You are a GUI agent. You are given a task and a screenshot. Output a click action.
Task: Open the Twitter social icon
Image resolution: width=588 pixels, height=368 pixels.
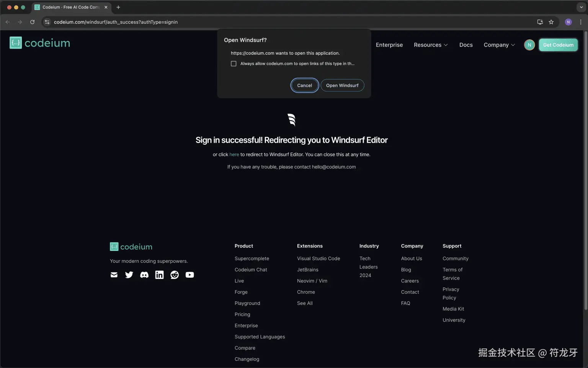click(129, 275)
